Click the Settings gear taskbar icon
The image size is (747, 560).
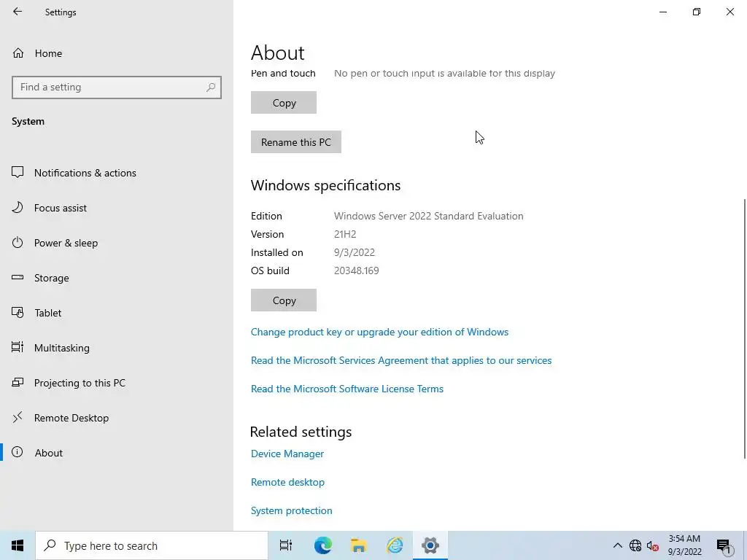430,545
